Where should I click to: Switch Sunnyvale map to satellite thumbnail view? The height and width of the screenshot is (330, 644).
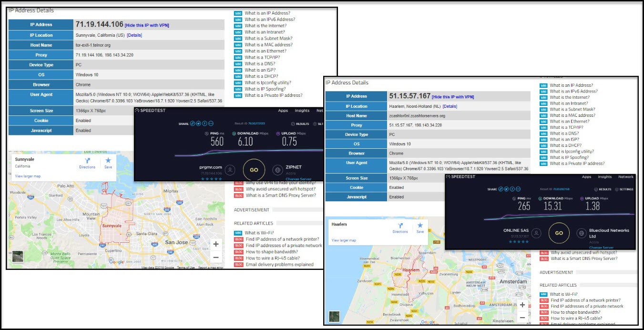pyautogui.click(x=18, y=257)
